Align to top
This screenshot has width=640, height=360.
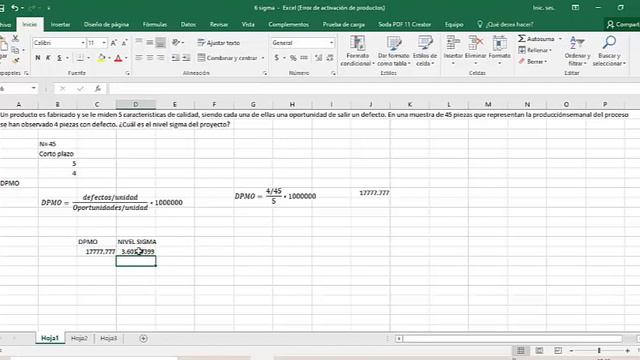pos(139,42)
